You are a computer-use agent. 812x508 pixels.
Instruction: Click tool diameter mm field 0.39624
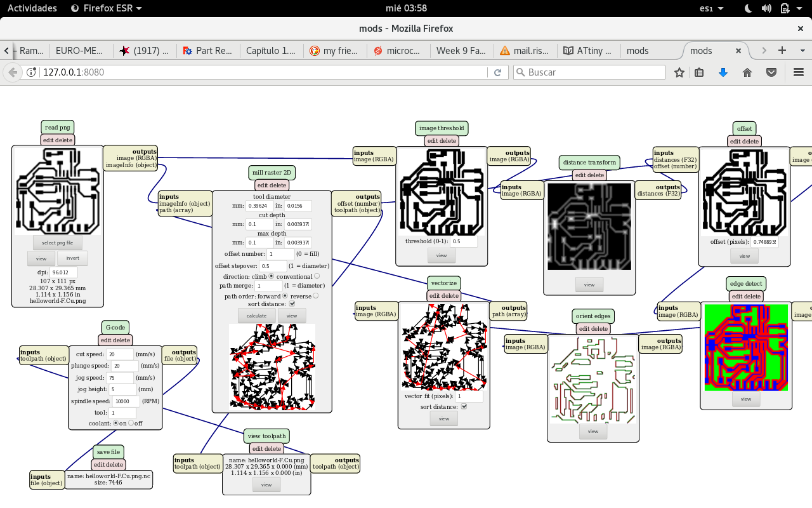[260, 206]
